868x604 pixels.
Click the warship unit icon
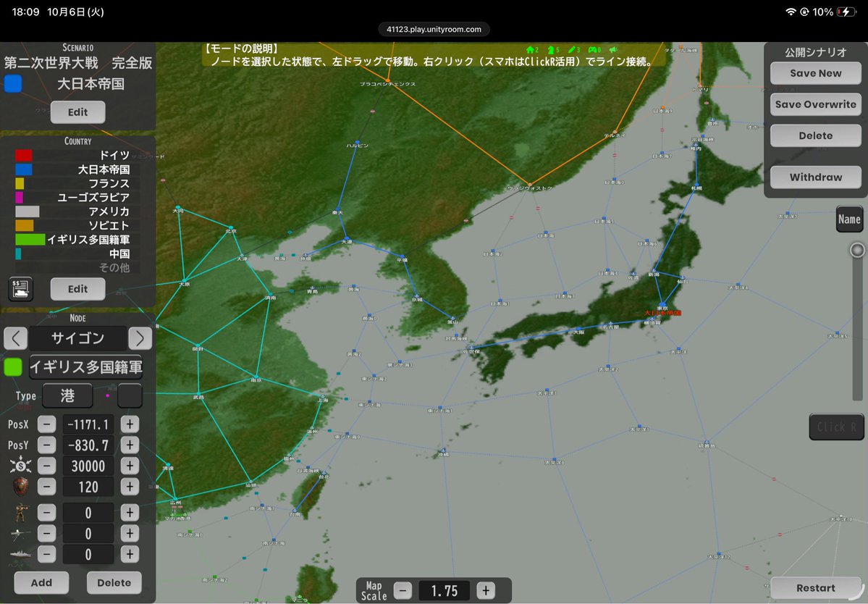pos(20,555)
